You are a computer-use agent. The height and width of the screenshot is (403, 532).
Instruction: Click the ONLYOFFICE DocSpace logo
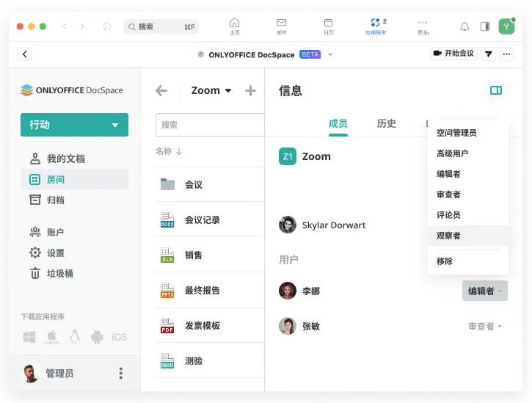[x=72, y=90]
